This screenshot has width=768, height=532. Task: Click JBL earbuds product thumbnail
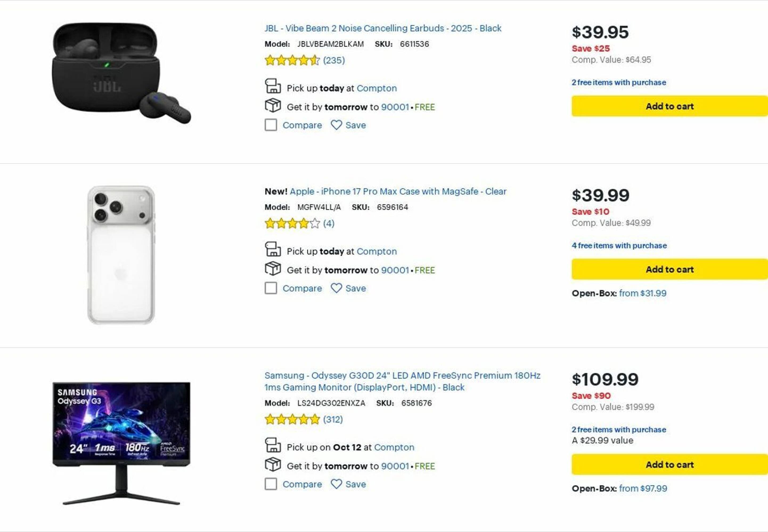(121, 73)
